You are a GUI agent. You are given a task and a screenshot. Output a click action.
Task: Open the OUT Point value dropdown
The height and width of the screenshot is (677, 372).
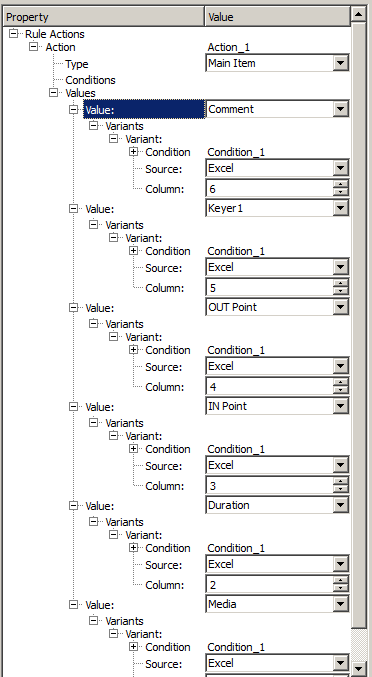coord(340,307)
